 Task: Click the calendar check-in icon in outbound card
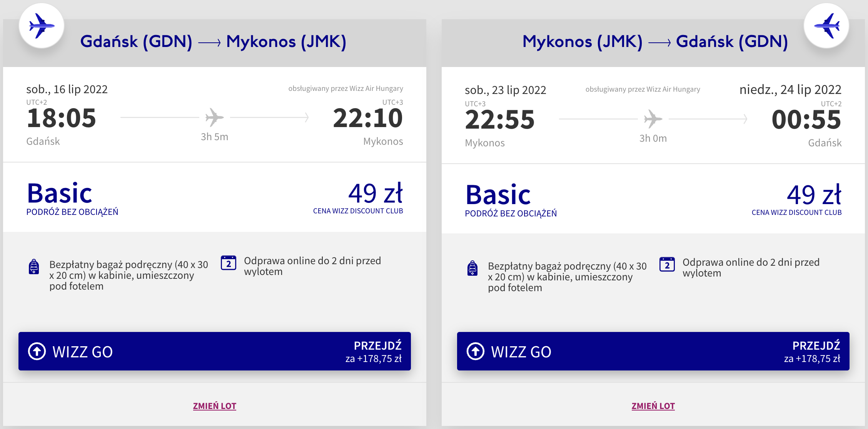[229, 263]
